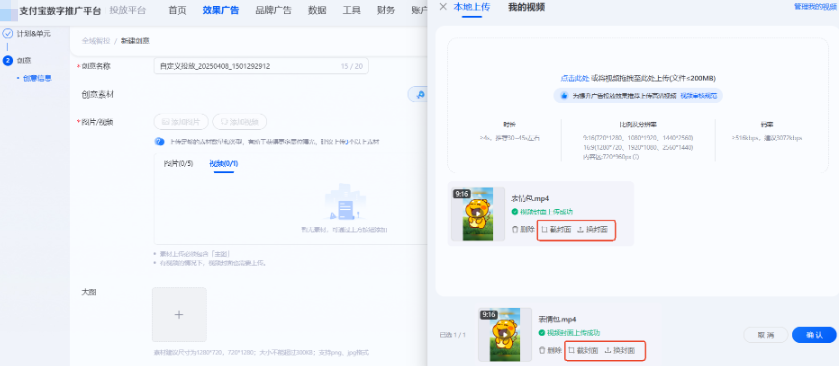Open the 品牌广告 menu item
This screenshot has height=366, width=839.
click(x=273, y=10)
